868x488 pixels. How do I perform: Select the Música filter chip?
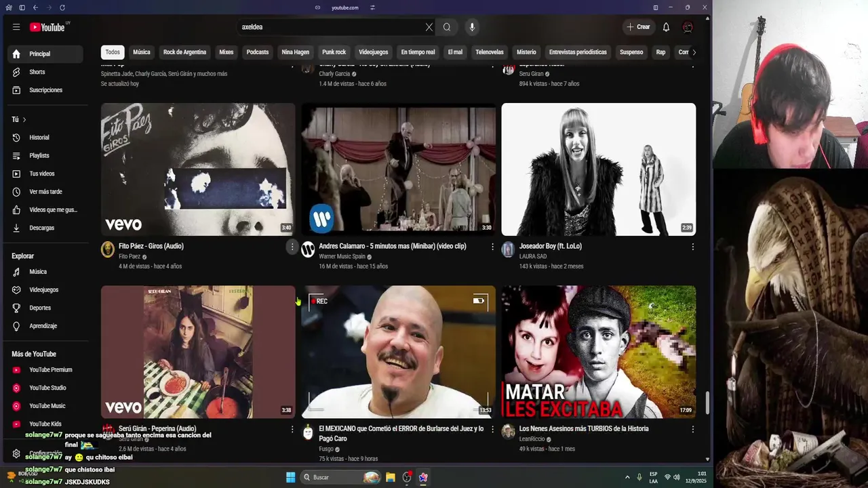[x=142, y=52]
